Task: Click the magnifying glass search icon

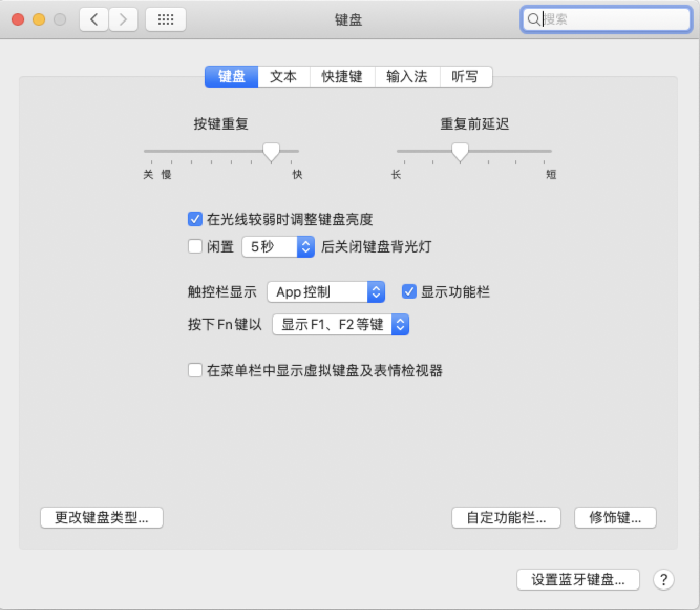Action: pyautogui.click(x=533, y=19)
